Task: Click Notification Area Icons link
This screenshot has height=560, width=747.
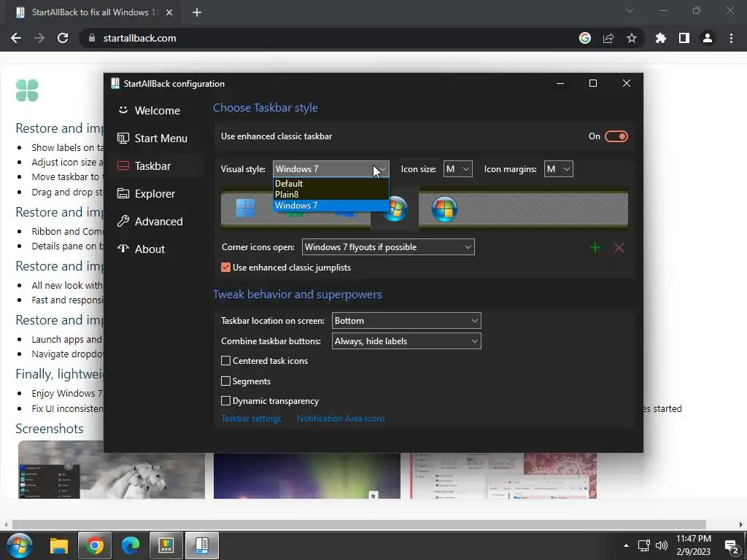Action: tap(341, 419)
